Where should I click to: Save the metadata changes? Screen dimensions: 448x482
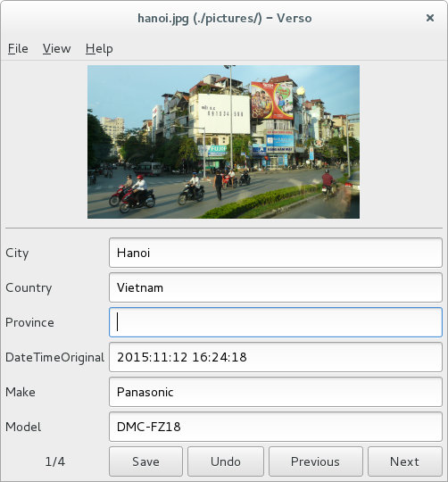(146, 461)
